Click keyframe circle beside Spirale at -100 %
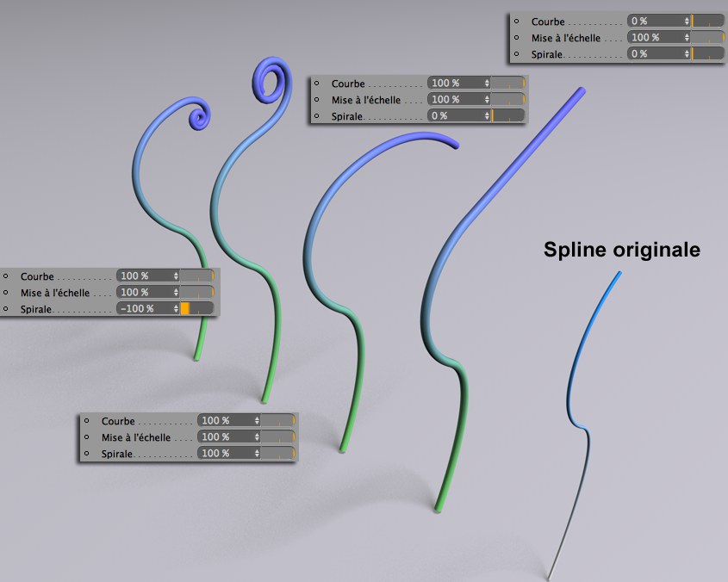This screenshot has height=582, width=728. 6,308
